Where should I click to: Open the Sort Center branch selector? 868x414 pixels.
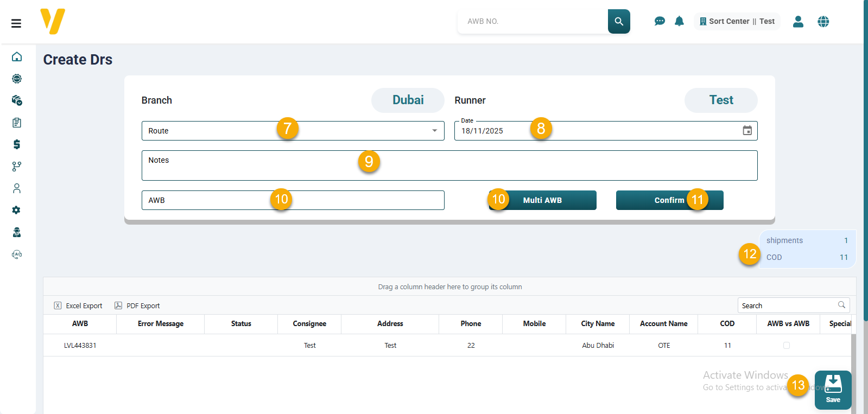(737, 21)
